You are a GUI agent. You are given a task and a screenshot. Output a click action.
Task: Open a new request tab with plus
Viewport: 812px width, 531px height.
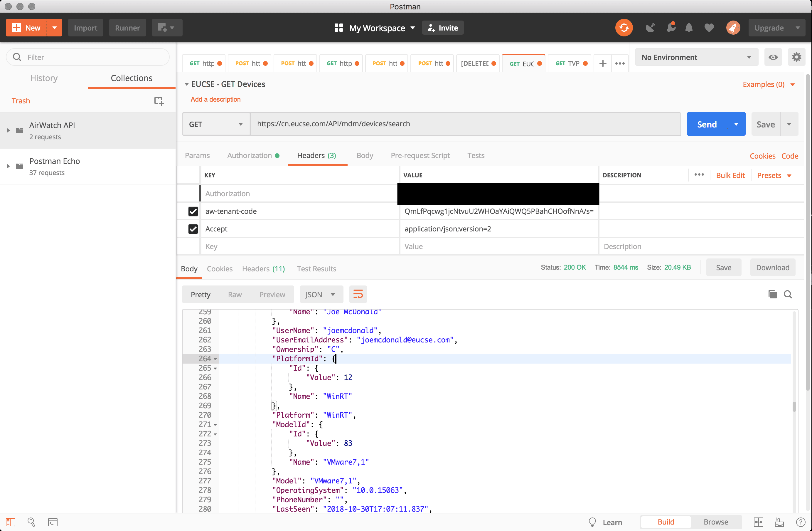(603, 63)
